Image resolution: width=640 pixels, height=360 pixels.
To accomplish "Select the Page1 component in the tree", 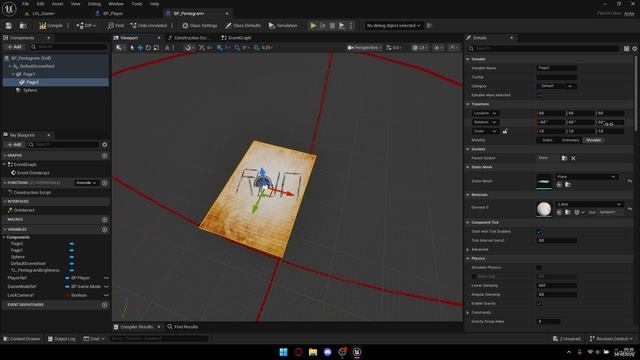I will click(29, 74).
